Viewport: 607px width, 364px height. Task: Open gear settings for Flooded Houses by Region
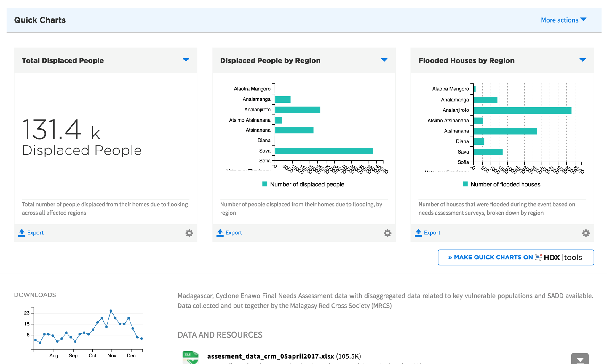pos(586,233)
